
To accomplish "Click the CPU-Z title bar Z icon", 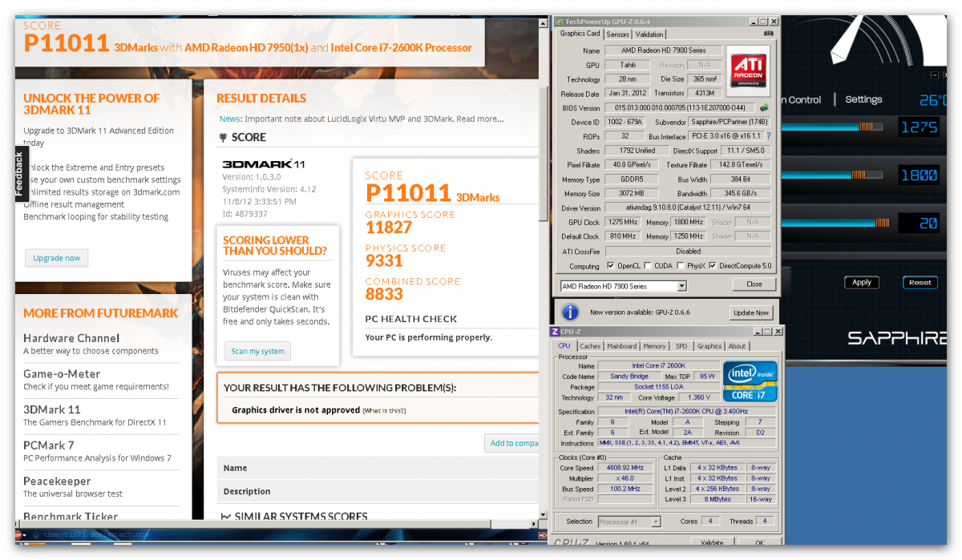I will click(x=555, y=332).
